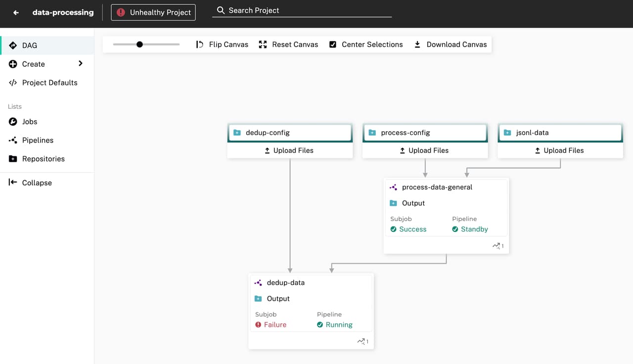The height and width of the screenshot is (364, 633).
Task: Click the Reset Canvas icon
Action: 263,45
